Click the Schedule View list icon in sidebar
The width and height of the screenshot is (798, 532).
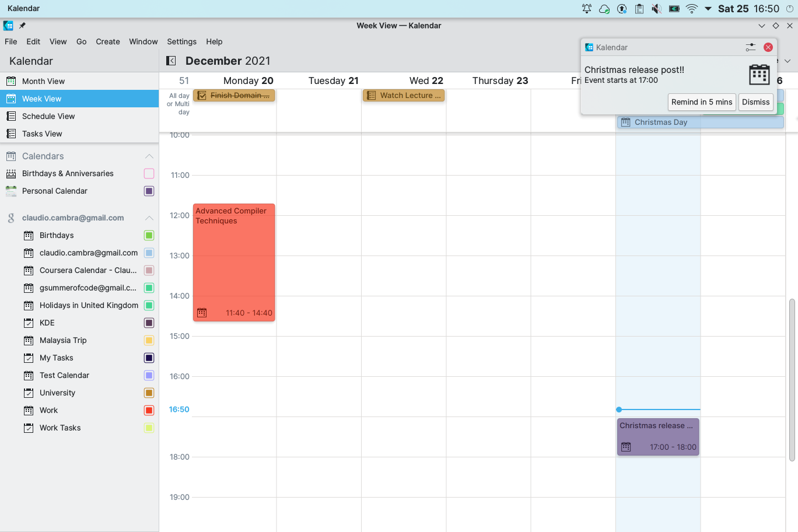(11, 116)
